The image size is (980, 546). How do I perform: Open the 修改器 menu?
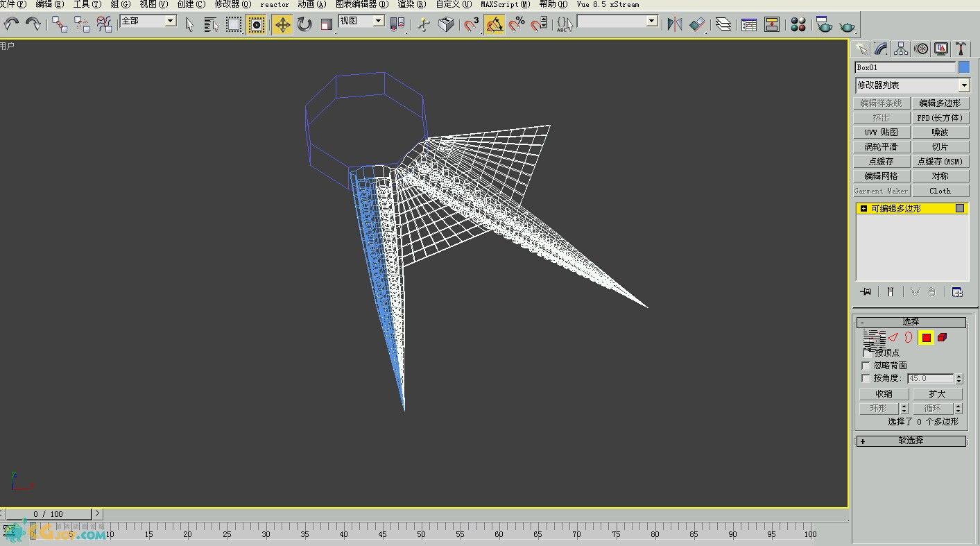pyautogui.click(x=232, y=4)
